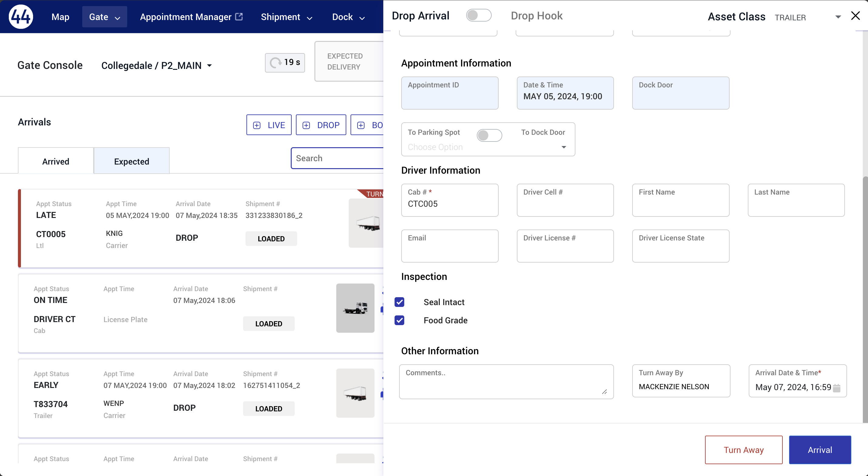Focus Driver License # field
Image resolution: width=868 pixels, height=476 pixels.
(565, 246)
